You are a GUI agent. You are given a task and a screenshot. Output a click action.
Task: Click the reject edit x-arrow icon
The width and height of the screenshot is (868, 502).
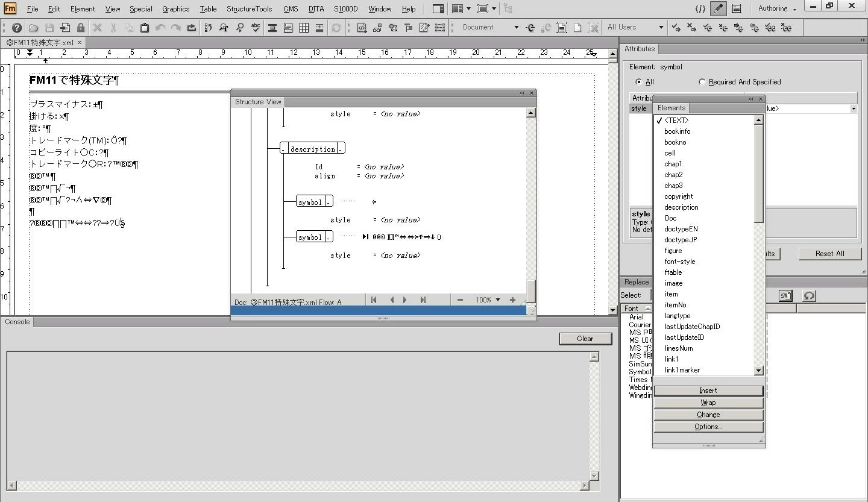692,28
